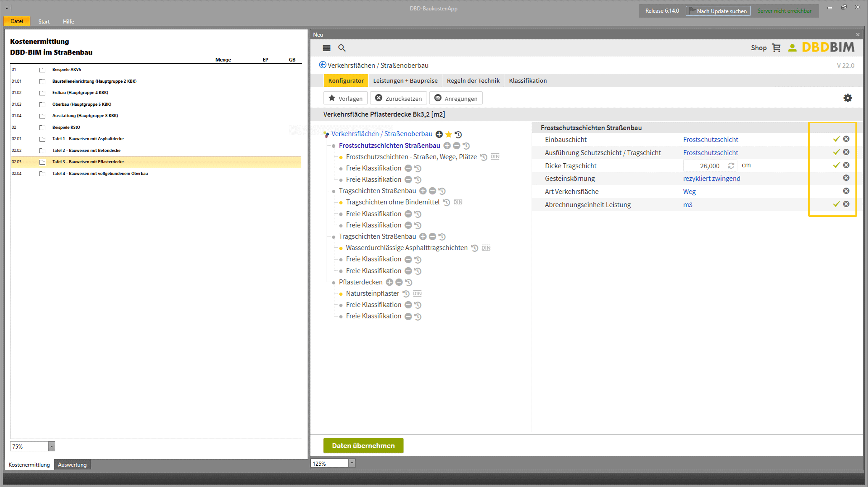Select Tafel 1 - Bauweisen mit Asphaltdecke row
The height and width of the screenshot is (487, 868).
click(x=156, y=139)
